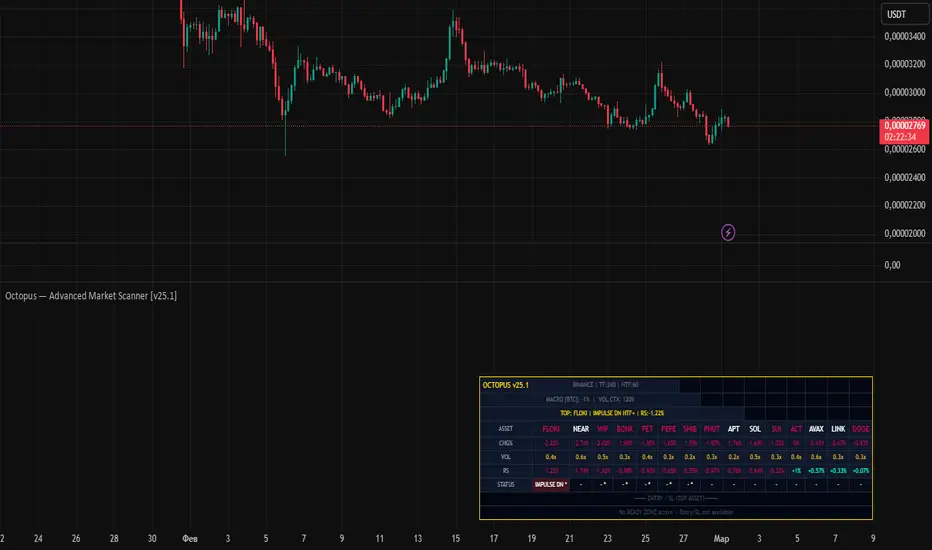Click the +0.33% RS value under LINK

(x=838, y=470)
